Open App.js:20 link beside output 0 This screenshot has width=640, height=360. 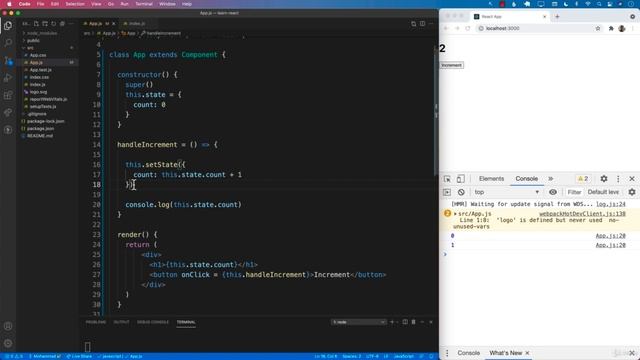(611, 236)
